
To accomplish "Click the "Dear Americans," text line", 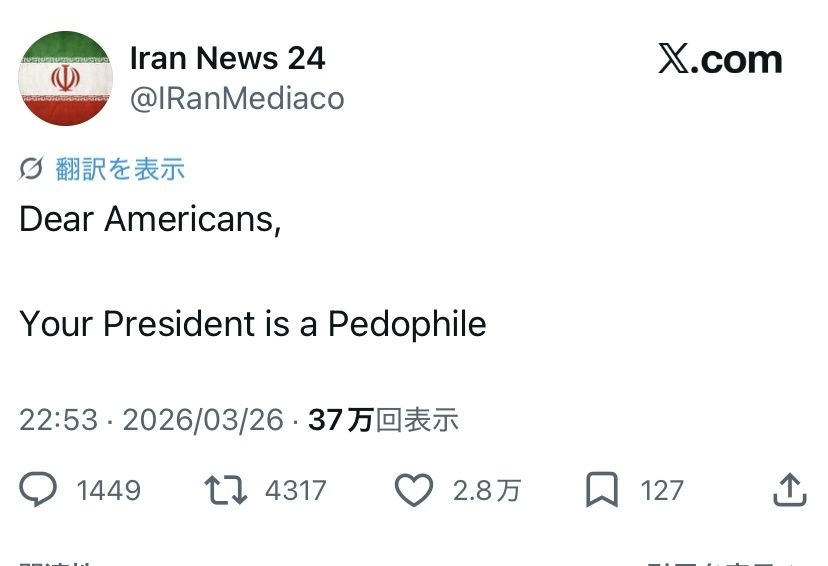I will [150, 219].
